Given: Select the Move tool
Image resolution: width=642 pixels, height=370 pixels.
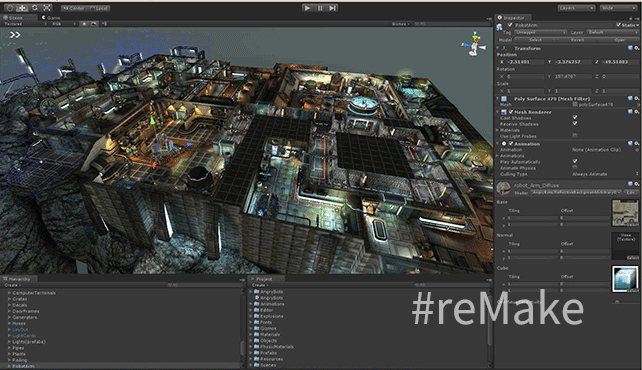Looking at the screenshot, I should 22,8.
